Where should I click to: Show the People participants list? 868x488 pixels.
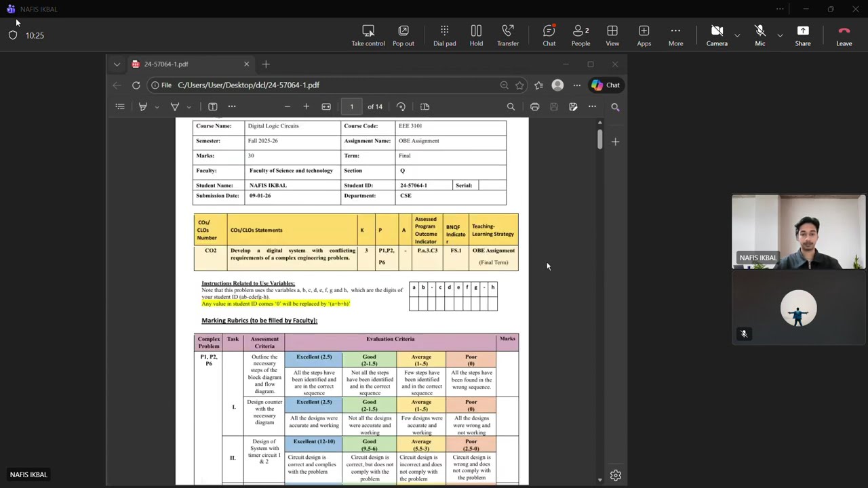coord(580,36)
